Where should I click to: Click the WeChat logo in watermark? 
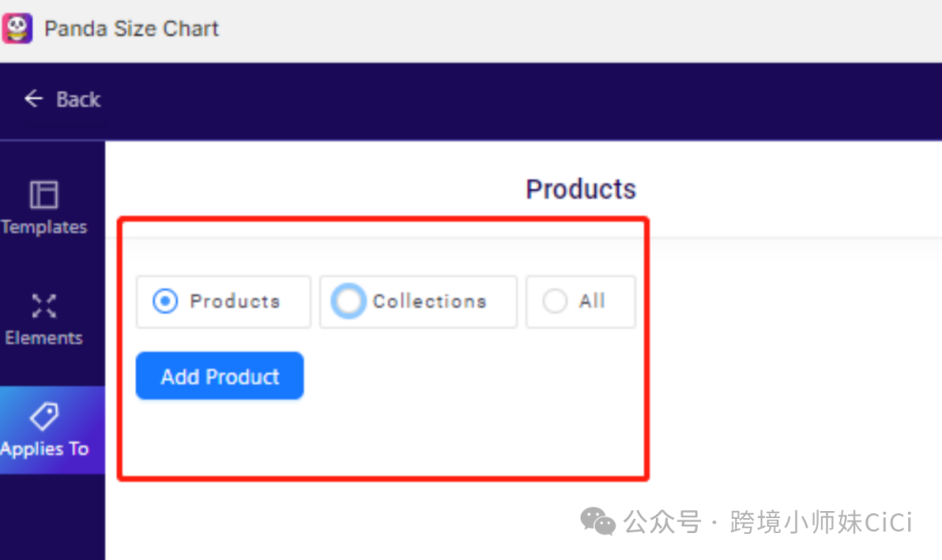(x=597, y=521)
